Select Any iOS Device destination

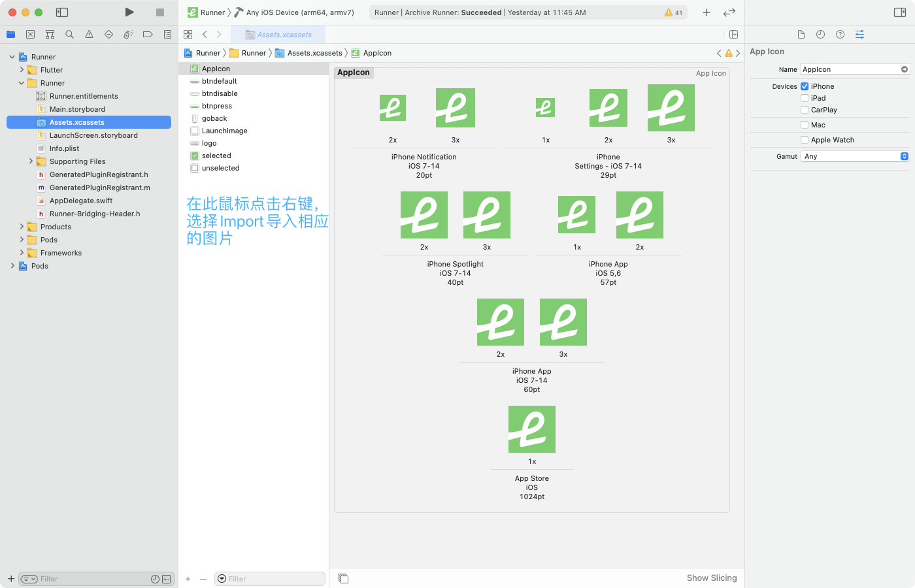click(294, 12)
